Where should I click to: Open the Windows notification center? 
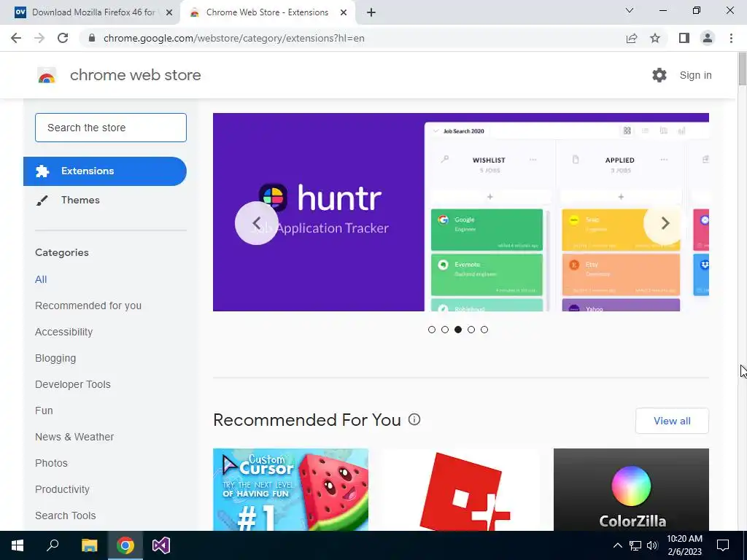point(723,545)
